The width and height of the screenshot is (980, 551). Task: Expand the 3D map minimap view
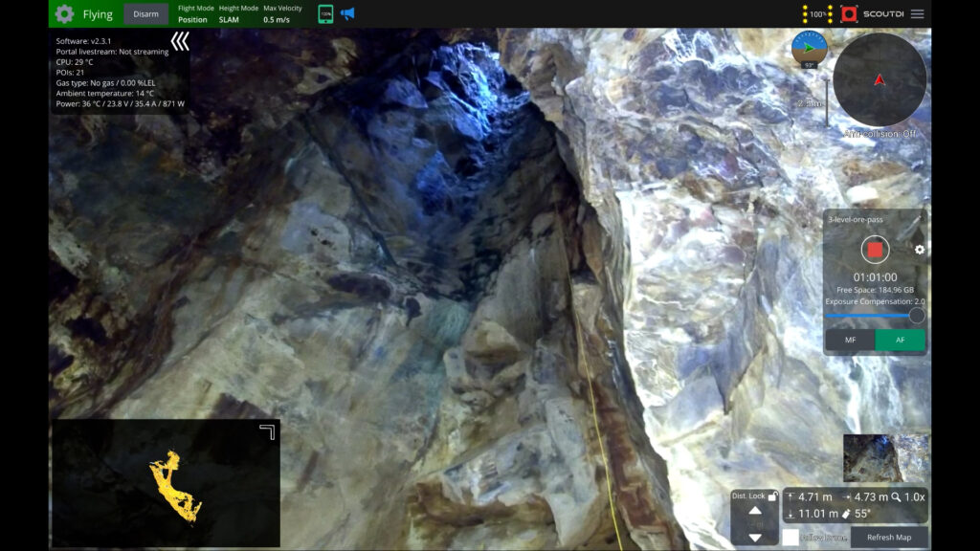point(267,431)
